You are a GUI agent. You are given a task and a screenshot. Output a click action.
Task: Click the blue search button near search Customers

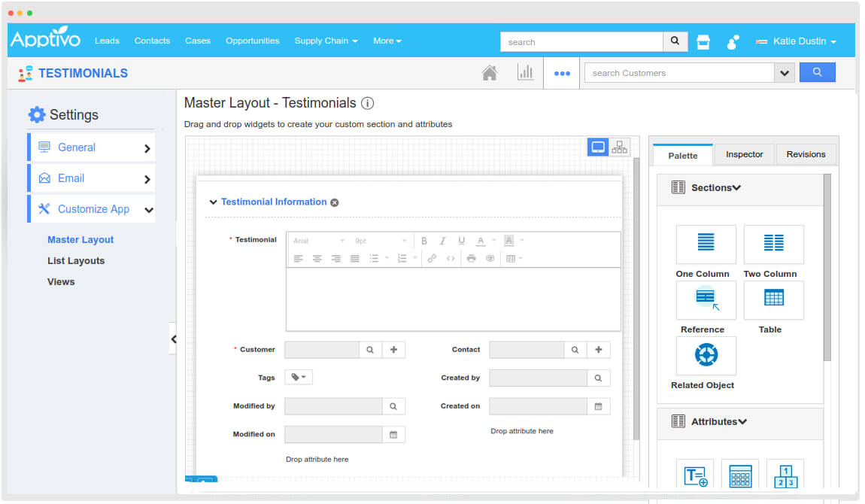818,72
